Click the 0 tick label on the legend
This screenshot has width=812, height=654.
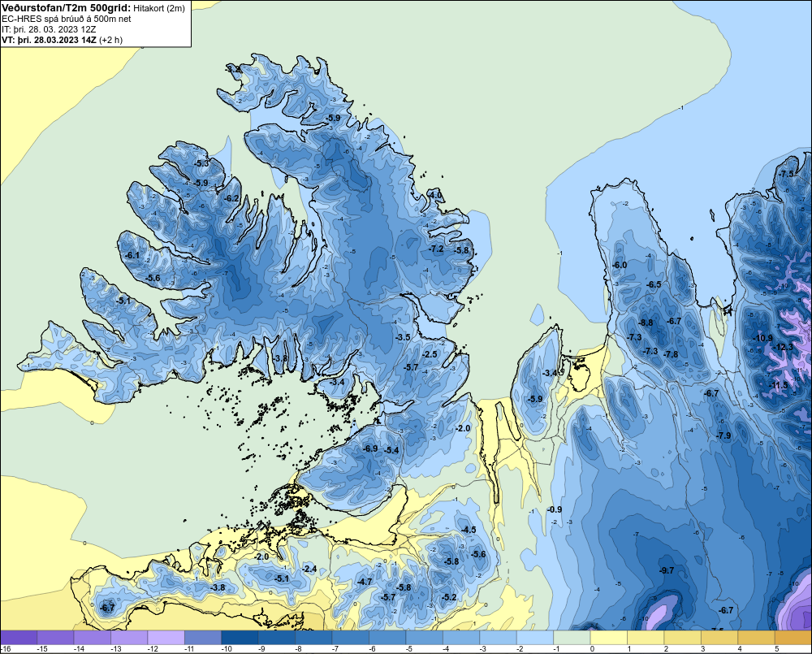tap(592, 649)
